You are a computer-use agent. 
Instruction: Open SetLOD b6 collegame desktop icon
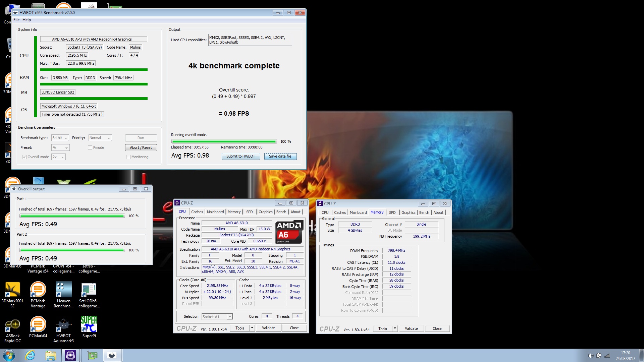tap(89, 295)
